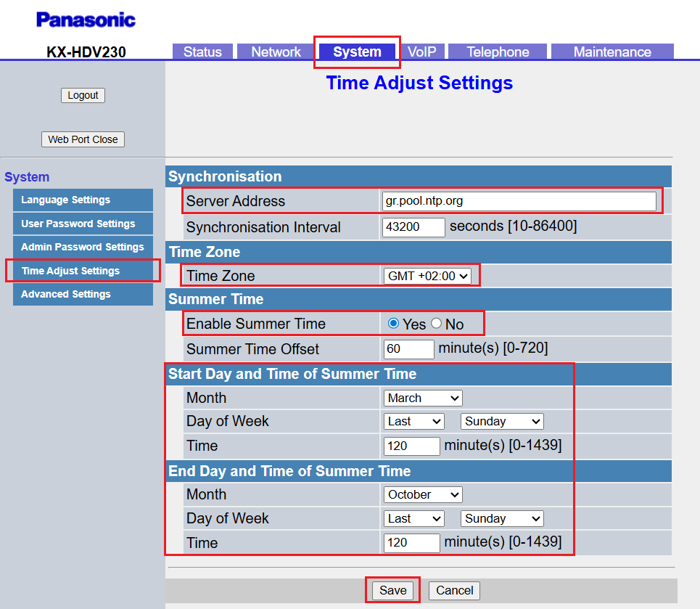Expand end day dropdown showing Sunday

pos(502,518)
